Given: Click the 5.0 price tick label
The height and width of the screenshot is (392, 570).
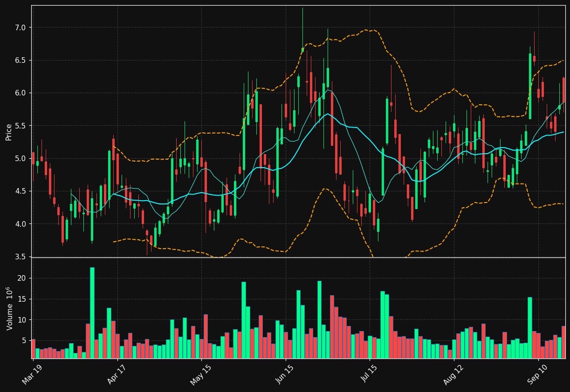Looking at the screenshot, I should pos(21,158).
